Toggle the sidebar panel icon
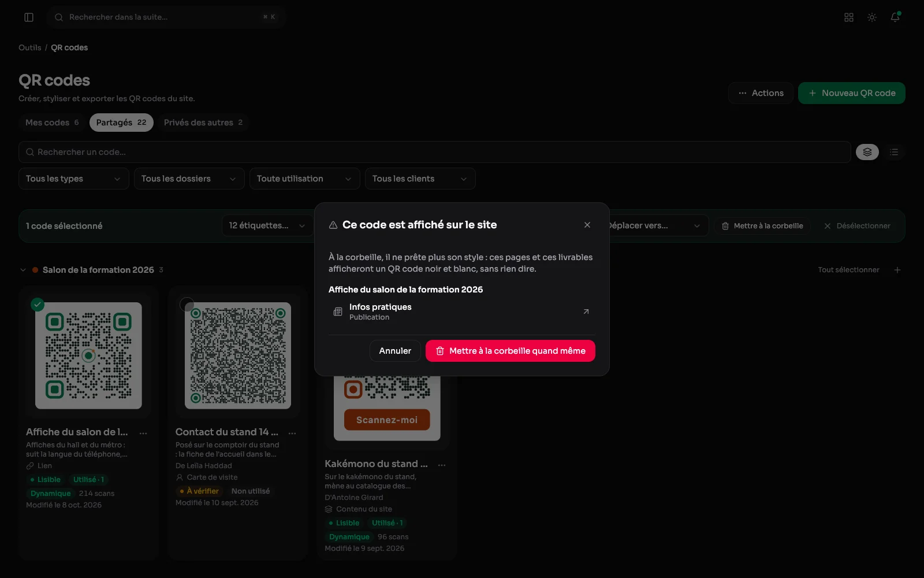Viewport: 924px width, 578px height. coord(29,17)
